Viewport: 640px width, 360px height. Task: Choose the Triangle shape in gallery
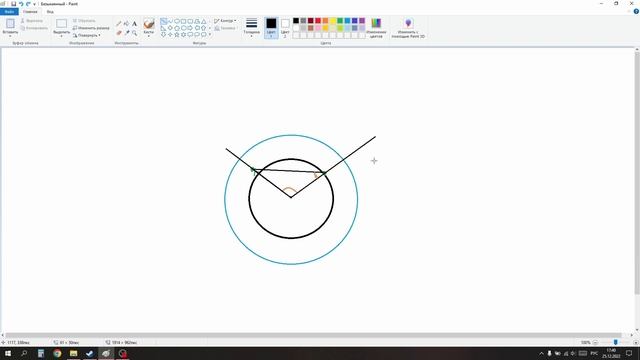pyautogui.click(x=204, y=21)
